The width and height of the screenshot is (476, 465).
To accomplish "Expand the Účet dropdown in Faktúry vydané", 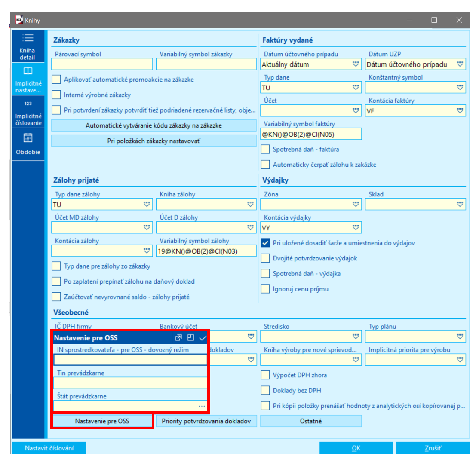I will 356,111.
